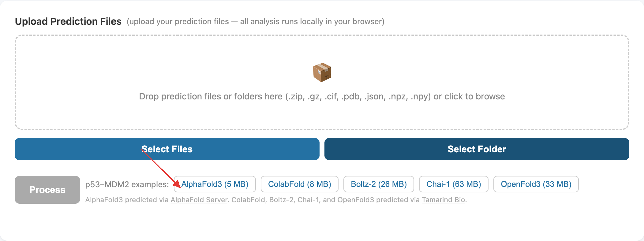This screenshot has height=241, width=644.
Task: Click the red arrow's arrowhead tip
Action: [x=180, y=187]
